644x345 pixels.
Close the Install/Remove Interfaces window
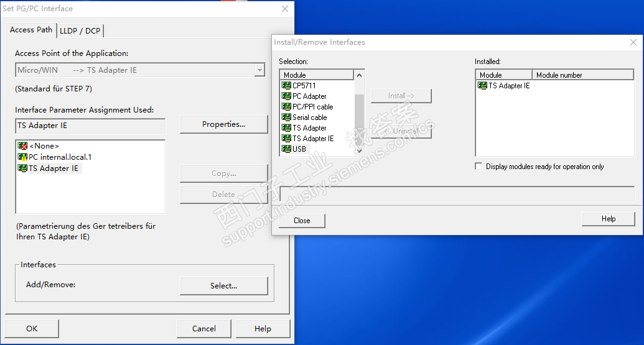click(x=633, y=42)
